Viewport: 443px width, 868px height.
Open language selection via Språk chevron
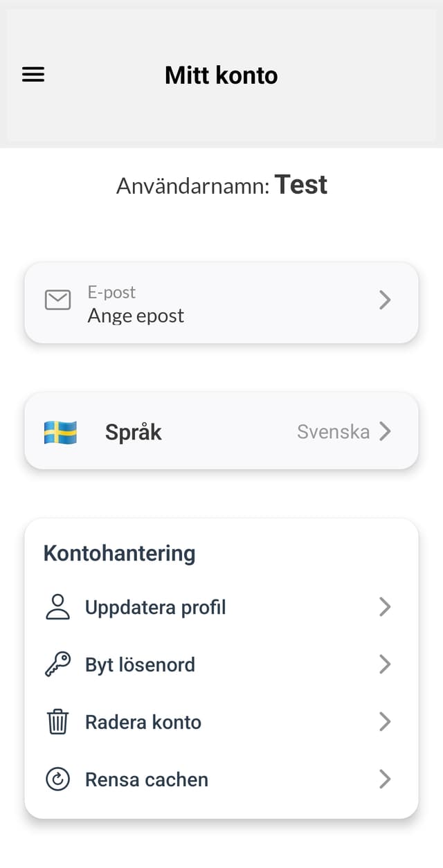(x=385, y=432)
